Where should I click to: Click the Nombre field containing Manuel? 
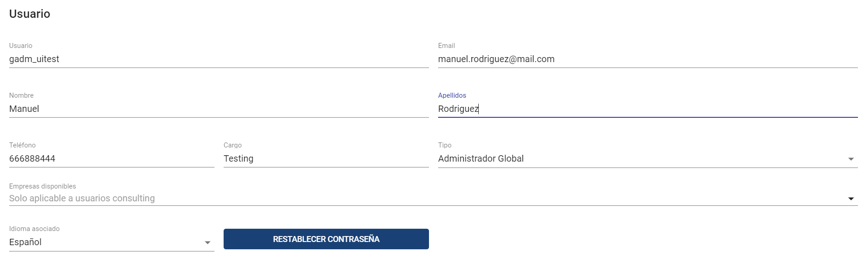219,109
